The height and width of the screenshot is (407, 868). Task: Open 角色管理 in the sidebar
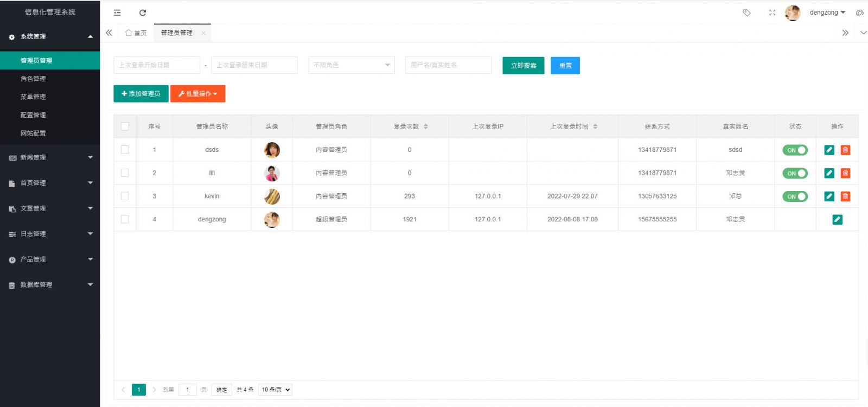pyautogui.click(x=33, y=79)
